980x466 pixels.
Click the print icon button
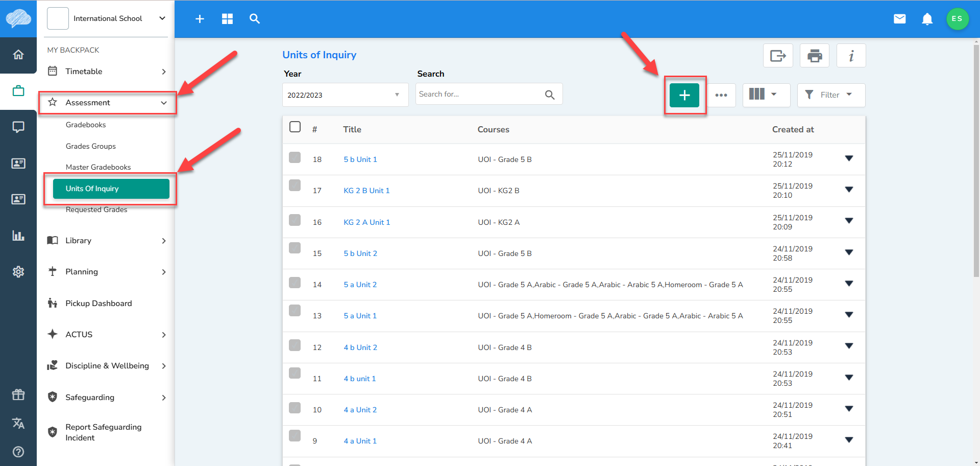[815, 55]
